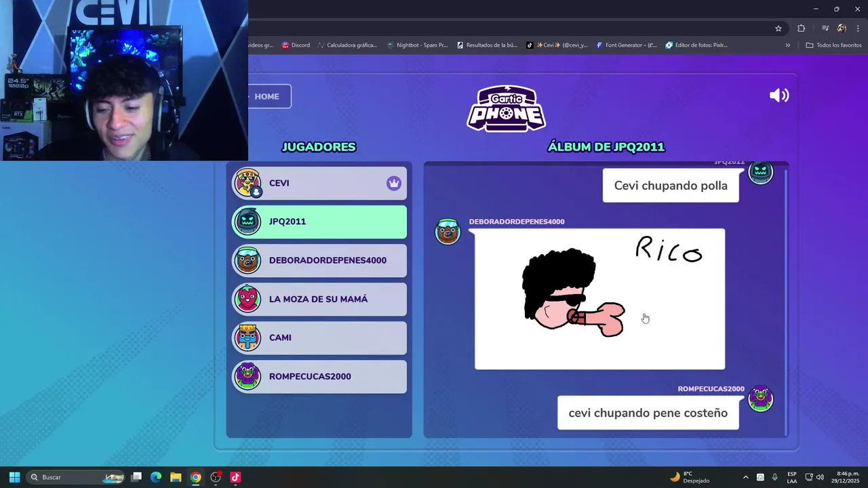Open the Chrome profile avatar
The width and height of the screenshot is (868, 488).
coord(842,28)
